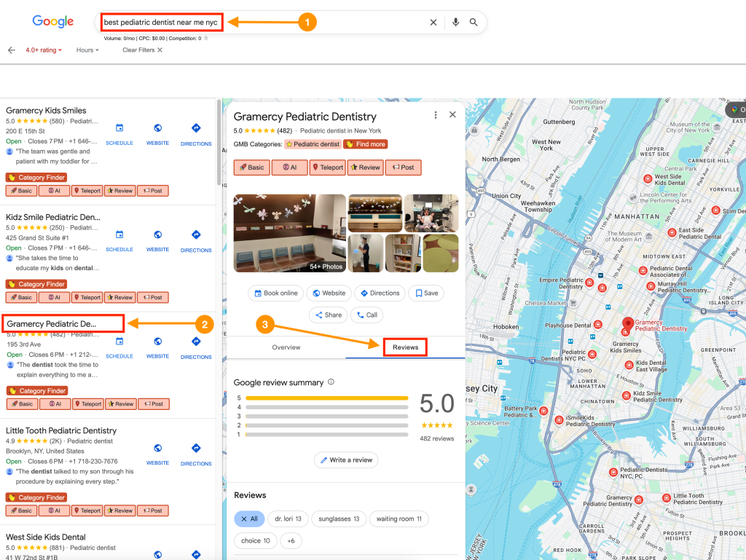746x560 pixels.
Task: Get Directions to Little Tooth Pediatric Dentistry
Action: [x=196, y=454]
